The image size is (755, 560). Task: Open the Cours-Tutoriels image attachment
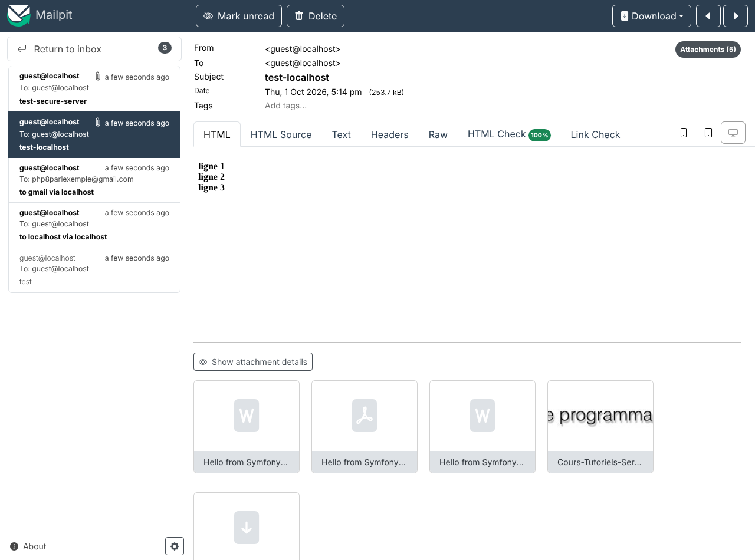tap(600, 427)
